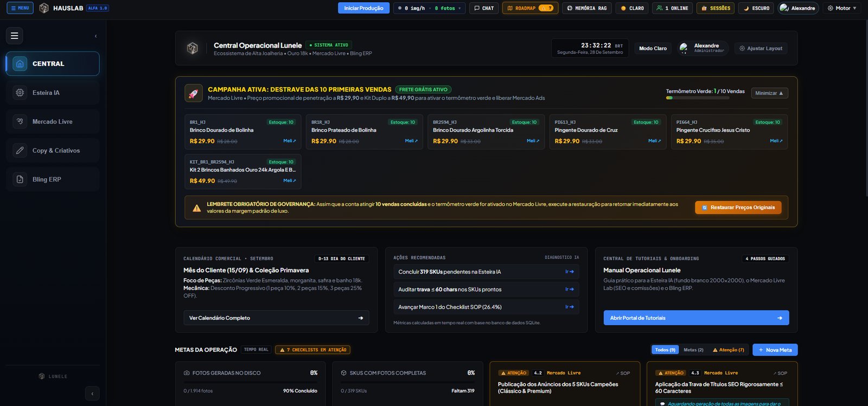The width and height of the screenshot is (868, 406).
Task: Click the box icon on SKUs com Fotos card
Action: pyautogui.click(x=344, y=373)
